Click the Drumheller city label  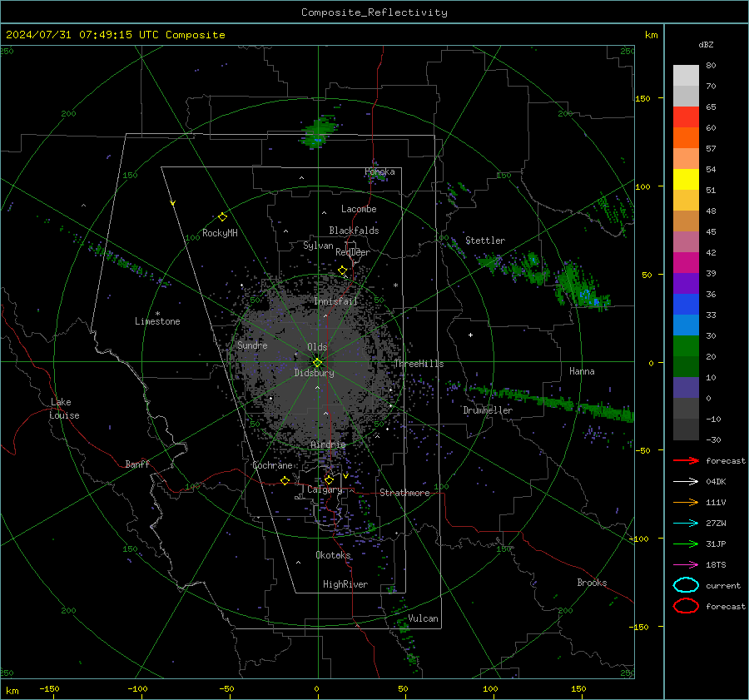(488, 410)
